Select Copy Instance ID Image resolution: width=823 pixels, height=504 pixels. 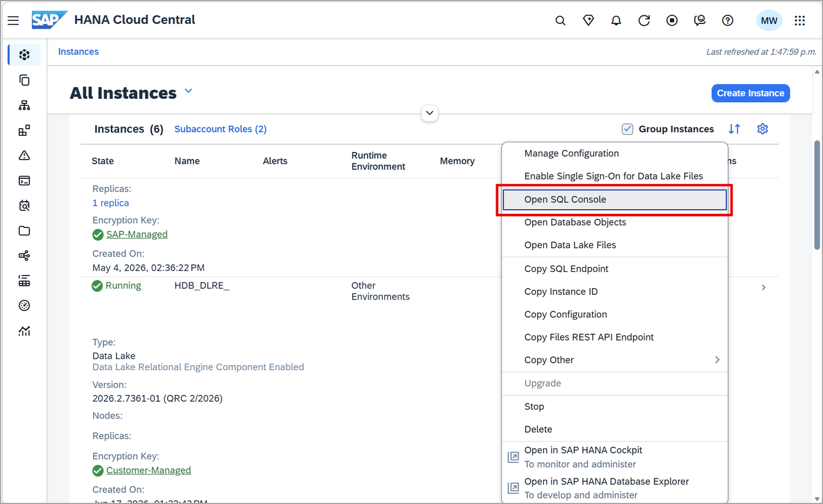(x=615, y=291)
